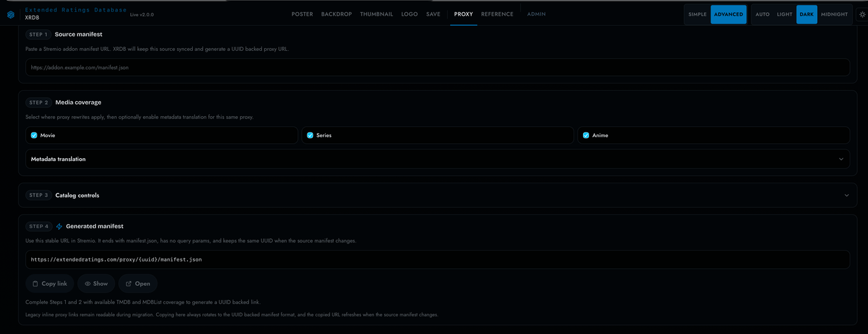Uncheck the Series checkbox
The image size is (868, 334).
[310, 135]
